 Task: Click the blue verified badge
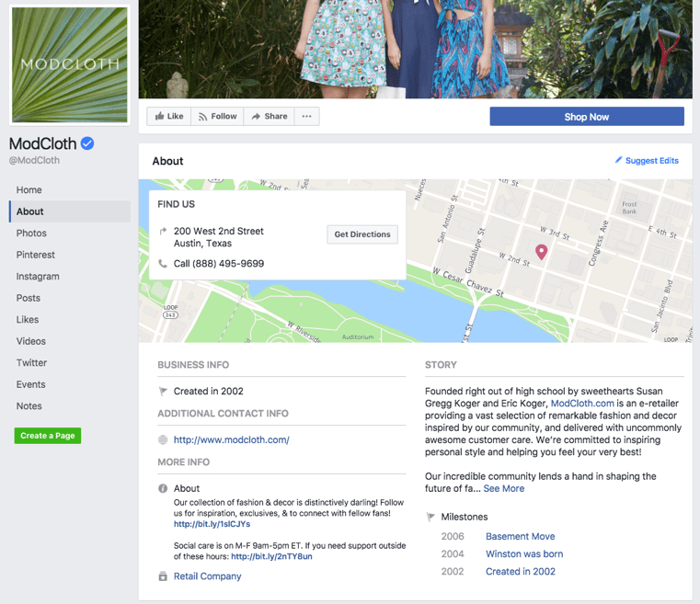[87, 143]
